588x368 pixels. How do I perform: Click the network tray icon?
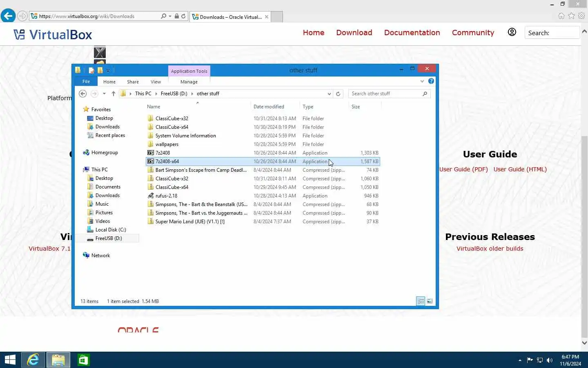click(540, 360)
